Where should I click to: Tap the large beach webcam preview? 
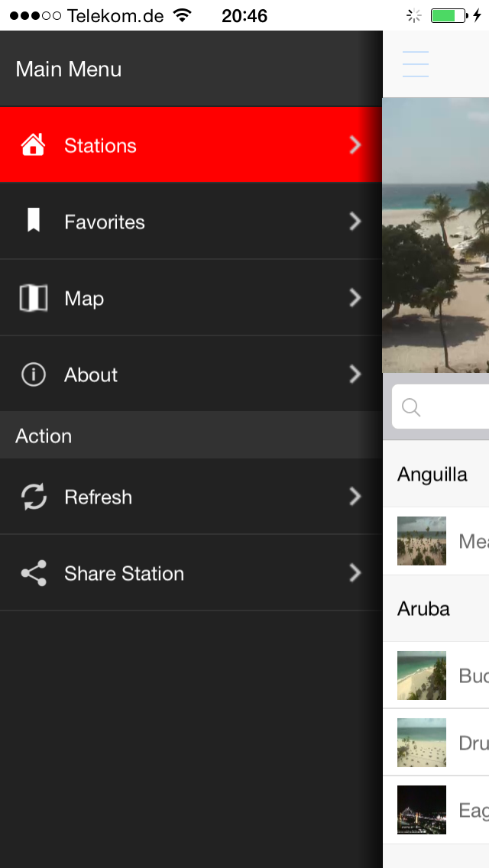(x=436, y=235)
